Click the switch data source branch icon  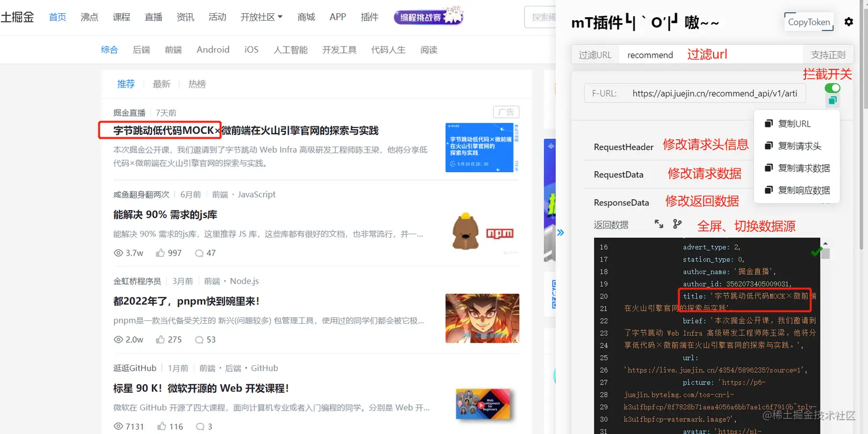(x=677, y=224)
